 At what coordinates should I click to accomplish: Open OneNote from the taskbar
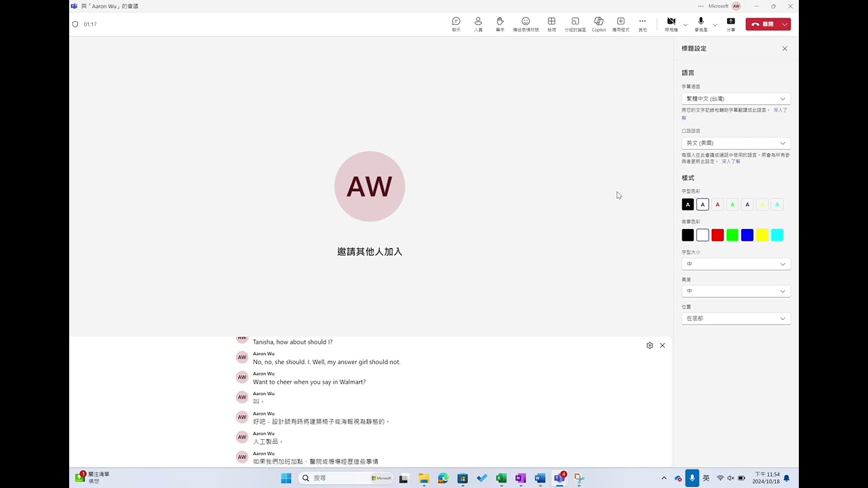tap(520, 478)
